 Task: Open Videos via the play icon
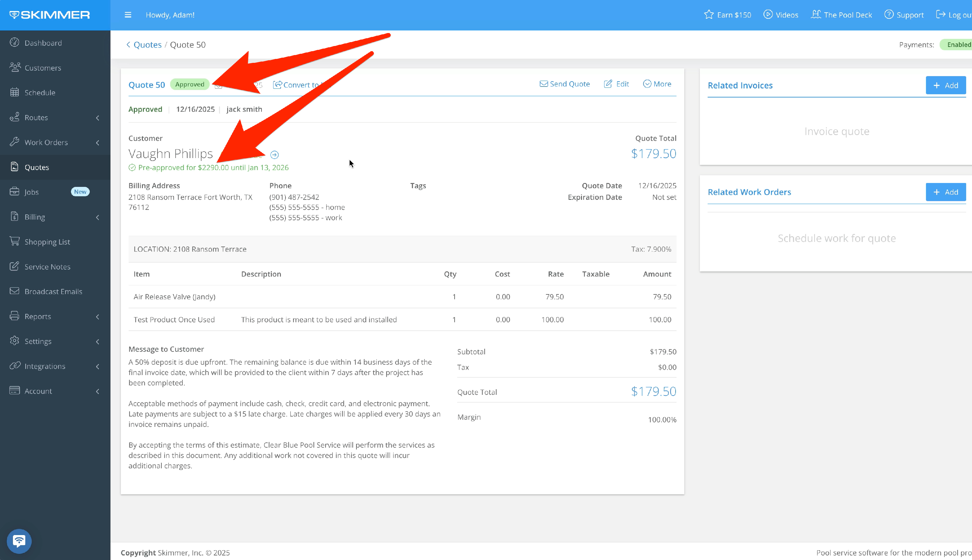(768, 15)
